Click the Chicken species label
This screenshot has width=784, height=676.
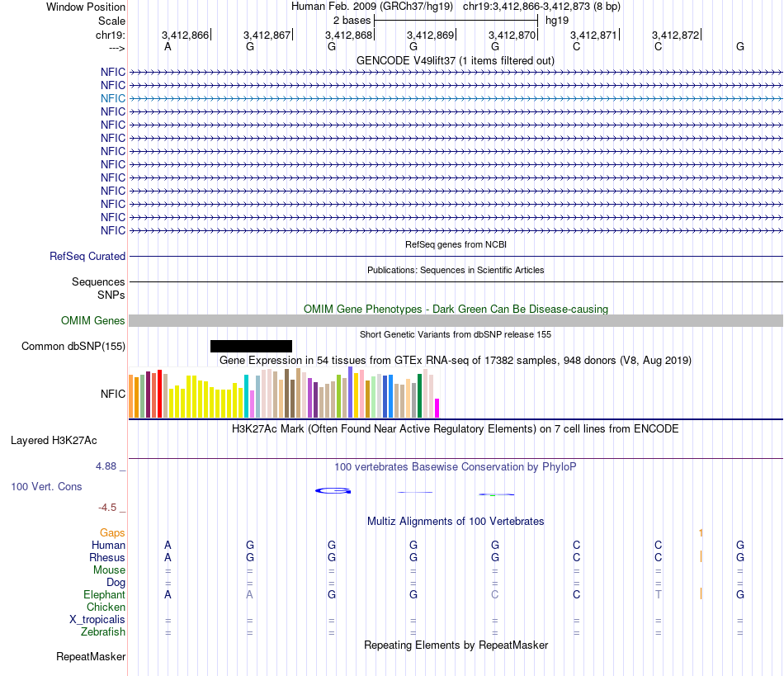click(106, 607)
